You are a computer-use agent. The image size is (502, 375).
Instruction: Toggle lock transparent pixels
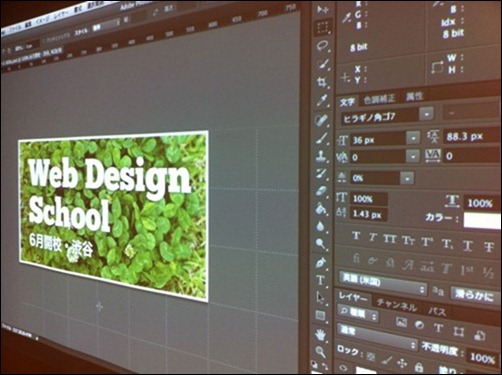click(x=371, y=356)
